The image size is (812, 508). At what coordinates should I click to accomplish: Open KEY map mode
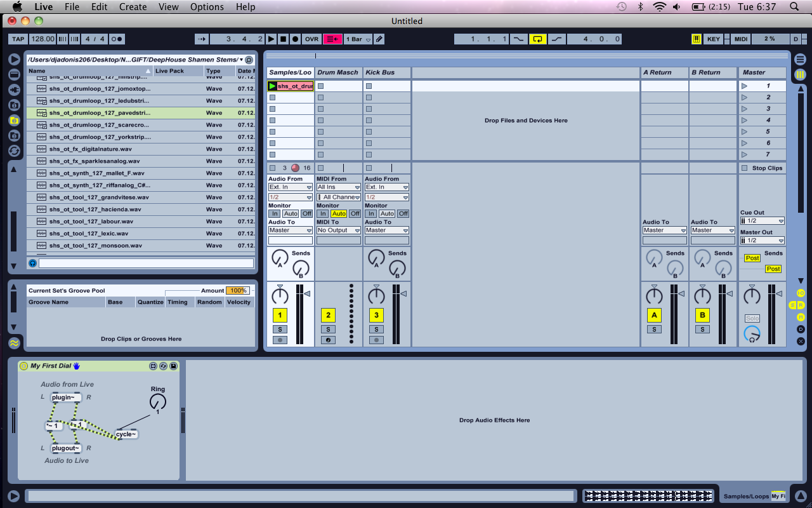714,39
